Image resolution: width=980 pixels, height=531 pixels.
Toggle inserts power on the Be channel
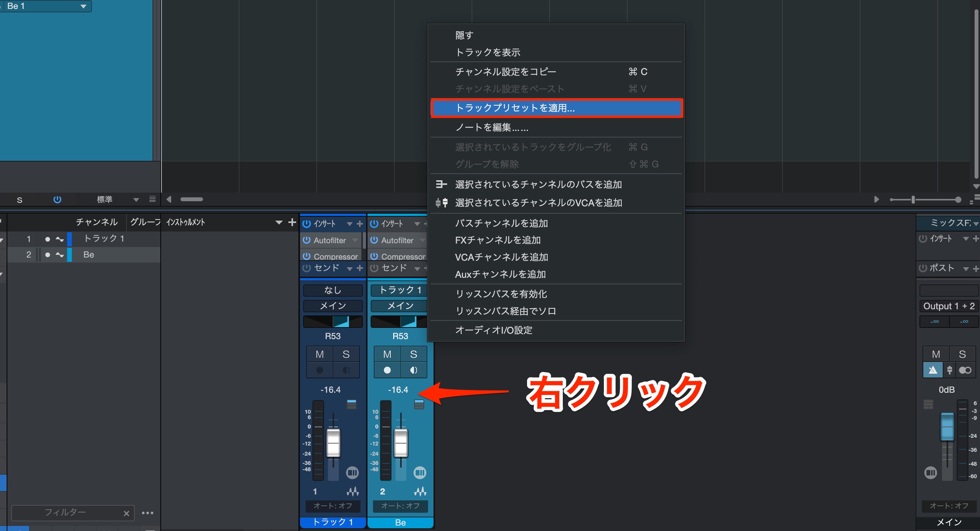tap(374, 224)
